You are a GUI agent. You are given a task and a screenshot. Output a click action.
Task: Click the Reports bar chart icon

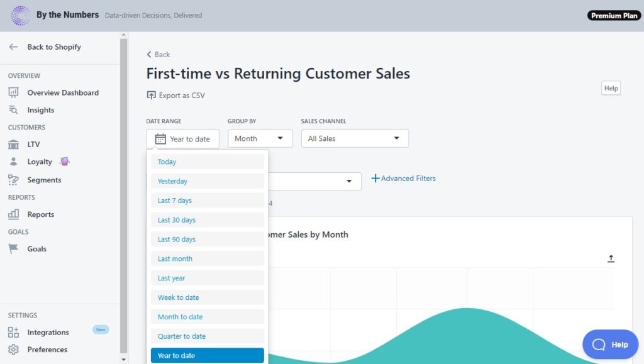(13, 214)
